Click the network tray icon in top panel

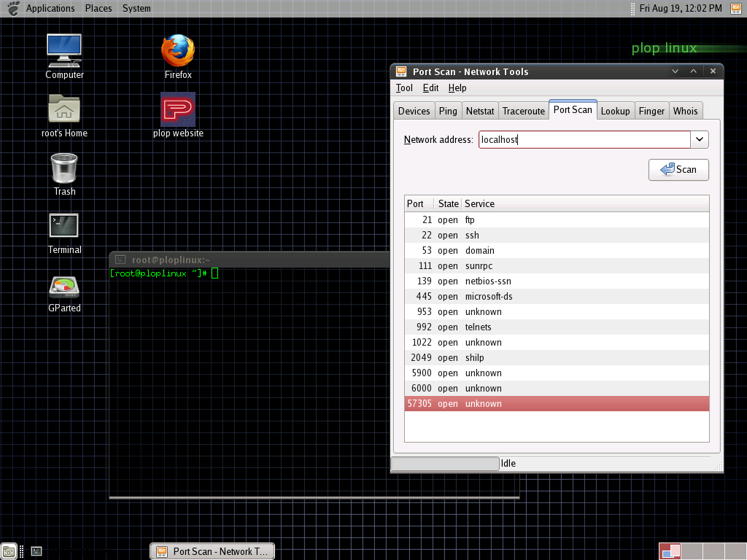click(x=736, y=9)
